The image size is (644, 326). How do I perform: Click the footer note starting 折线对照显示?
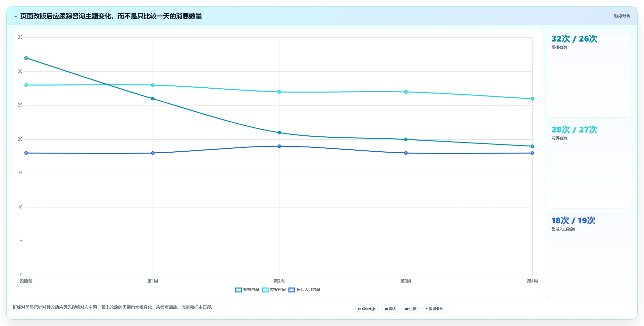click(x=114, y=307)
